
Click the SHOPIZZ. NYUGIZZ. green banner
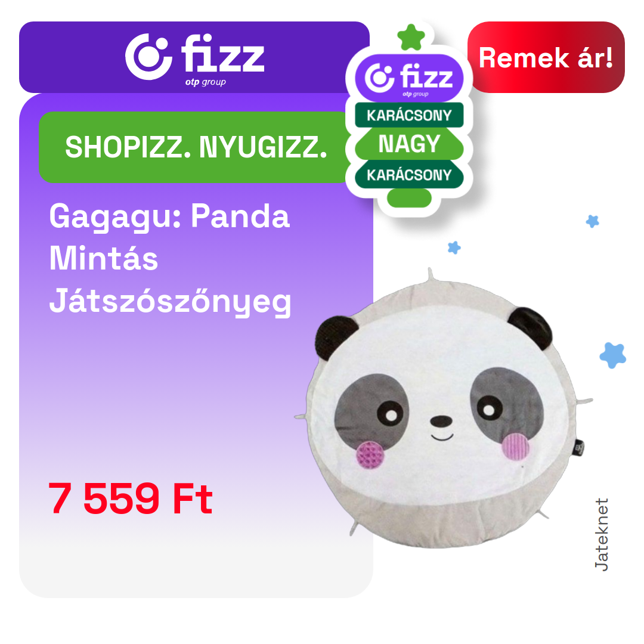pos(195,147)
